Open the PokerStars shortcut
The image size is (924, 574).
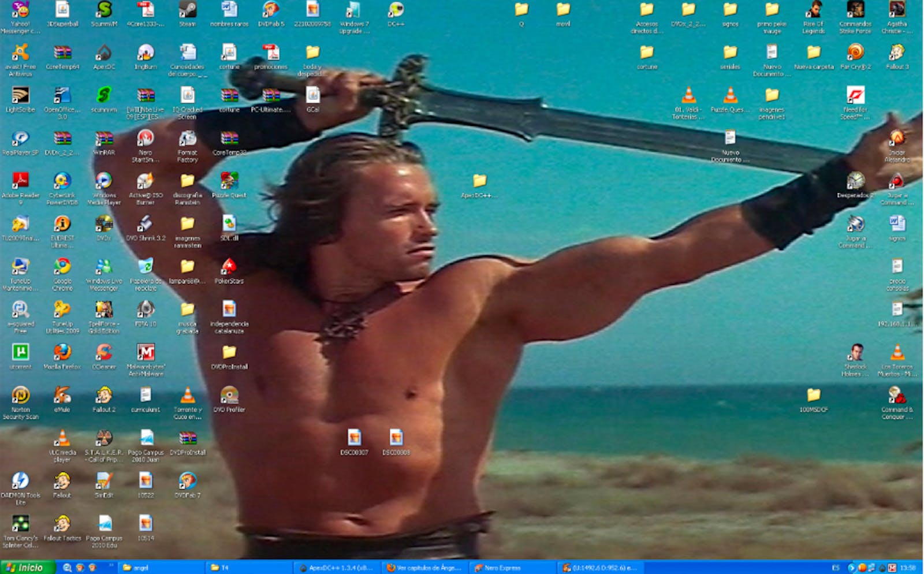229,267
